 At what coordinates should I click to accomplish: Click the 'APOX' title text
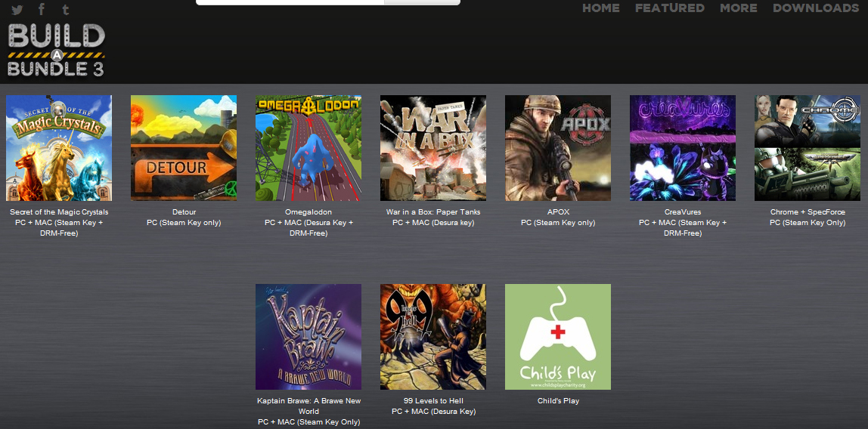pyautogui.click(x=558, y=212)
